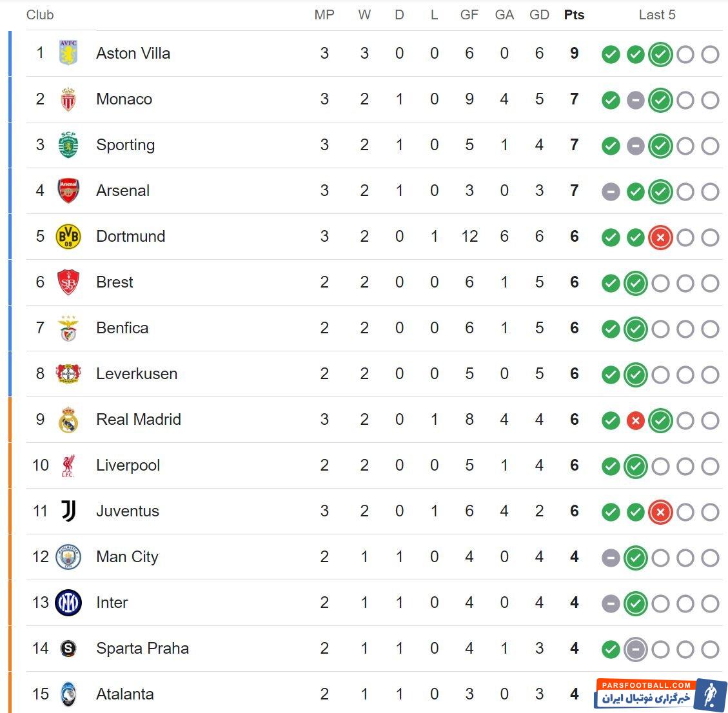Click Real Madrid's red loss result icon

point(636,420)
